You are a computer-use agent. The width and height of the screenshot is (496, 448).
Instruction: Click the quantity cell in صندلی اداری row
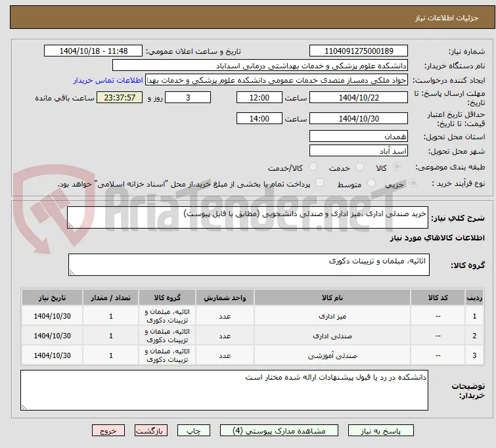(111, 336)
